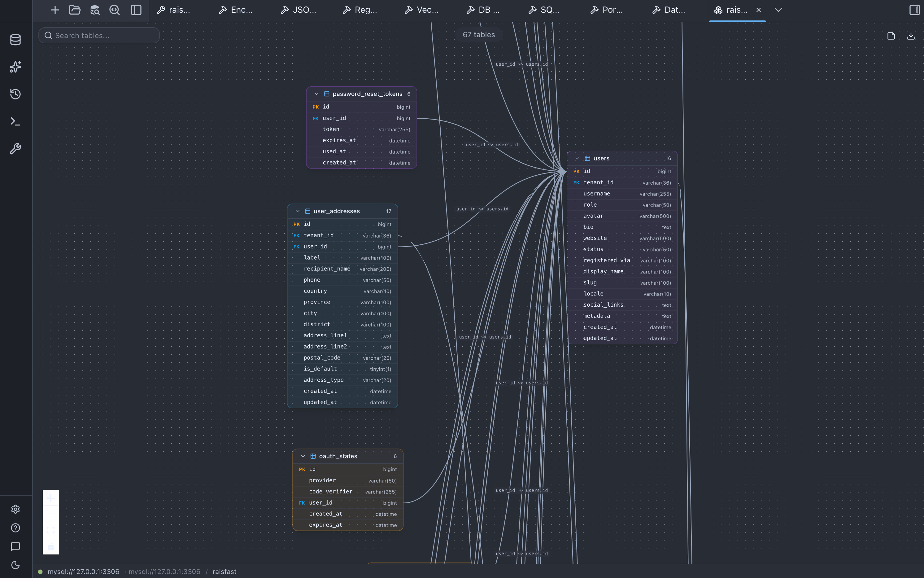This screenshot has height=578, width=924.
Task: Switch to the SQ... tab
Action: point(544,10)
